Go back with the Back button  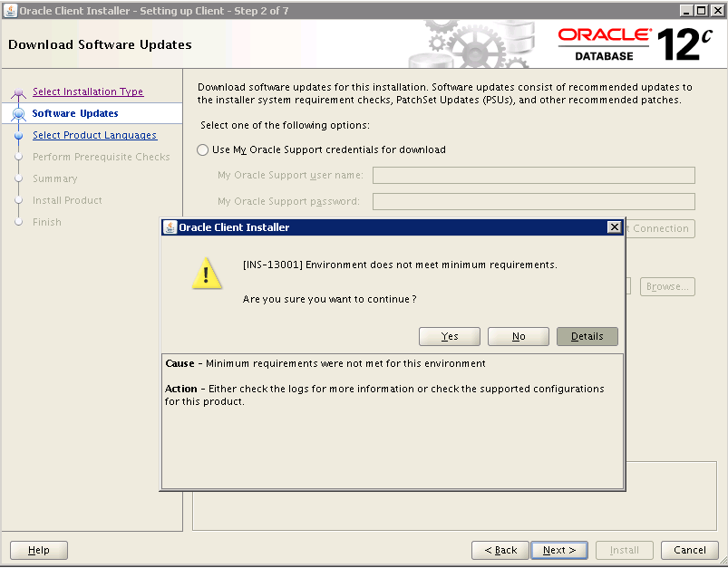500,551
